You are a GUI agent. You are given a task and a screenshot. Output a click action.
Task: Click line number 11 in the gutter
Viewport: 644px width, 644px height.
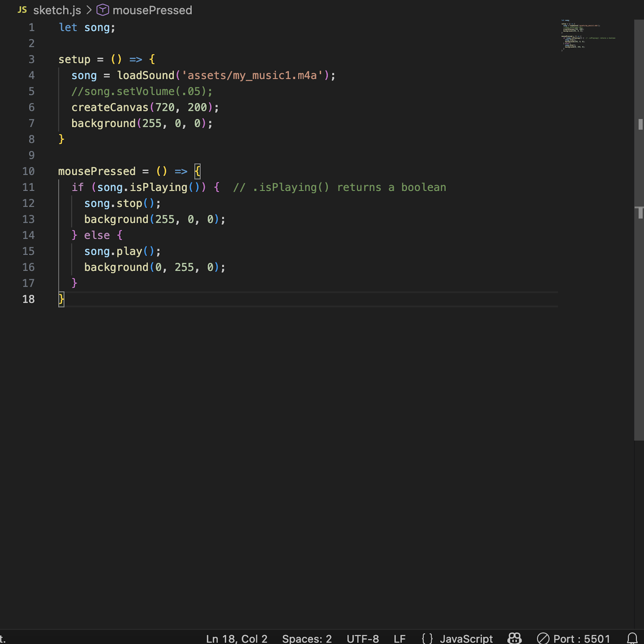[x=28, y=187]
